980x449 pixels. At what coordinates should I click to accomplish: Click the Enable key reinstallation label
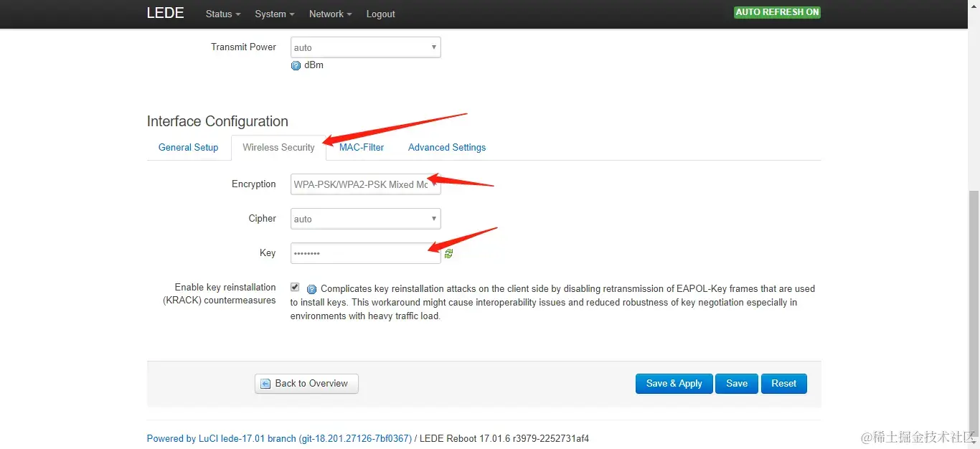click(x=220, y=294)
